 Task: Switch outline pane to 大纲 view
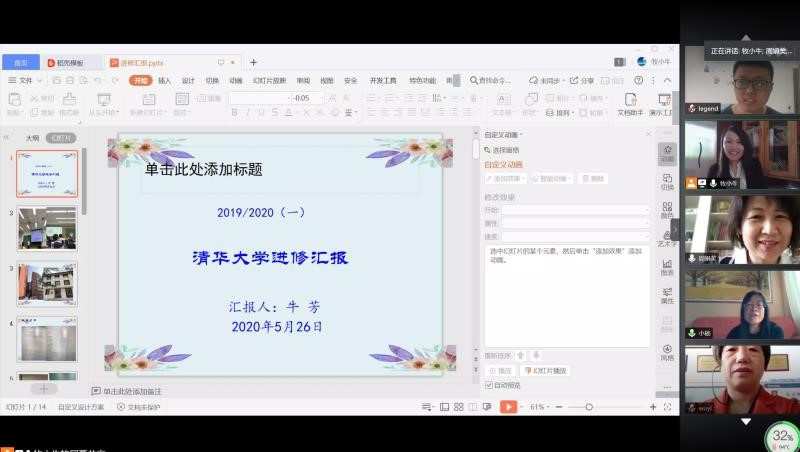(x=32, y=138)
